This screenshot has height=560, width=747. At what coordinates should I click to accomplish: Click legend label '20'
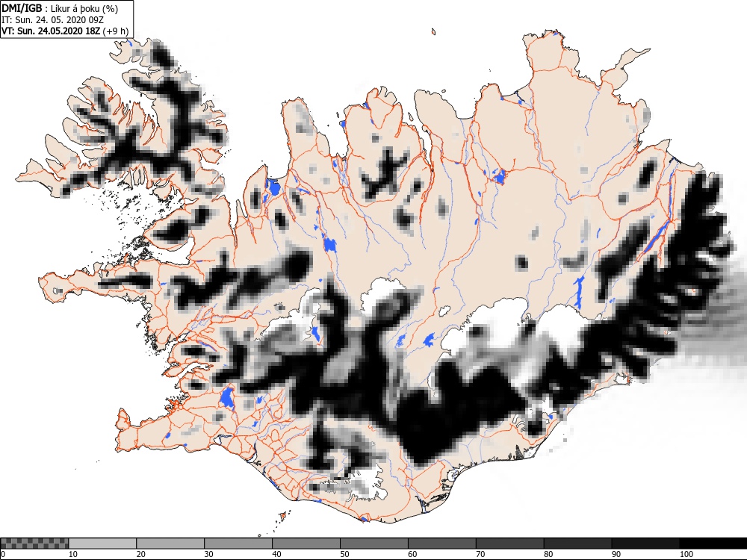coord(141,554)
